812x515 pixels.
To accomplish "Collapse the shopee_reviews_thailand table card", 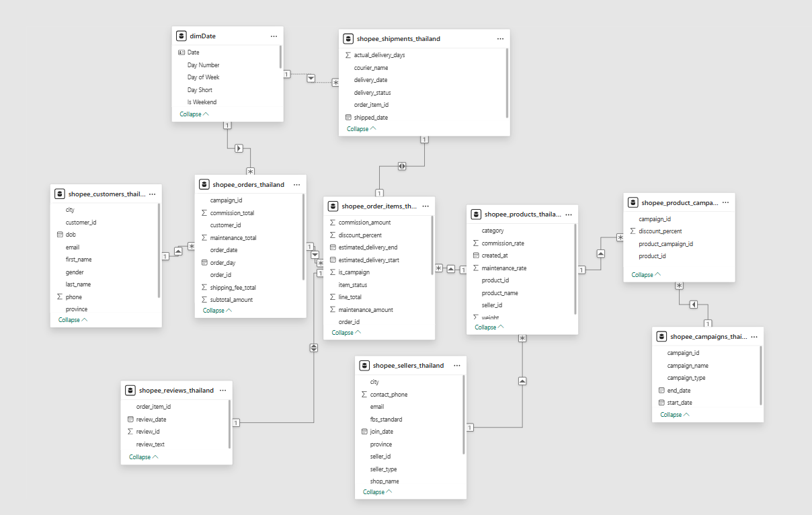I will (144, 457).
